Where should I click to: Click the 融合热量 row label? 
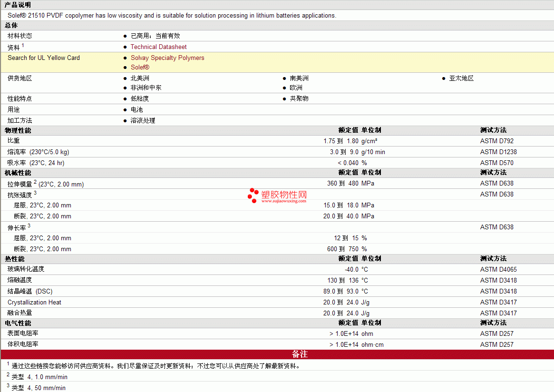(20, 313)
